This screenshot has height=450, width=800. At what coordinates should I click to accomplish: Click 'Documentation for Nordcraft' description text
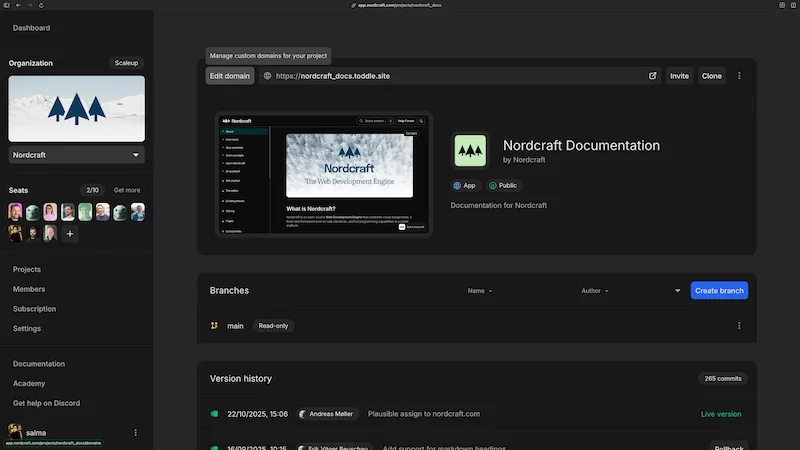pyautogui.click(x=498, y=205)
